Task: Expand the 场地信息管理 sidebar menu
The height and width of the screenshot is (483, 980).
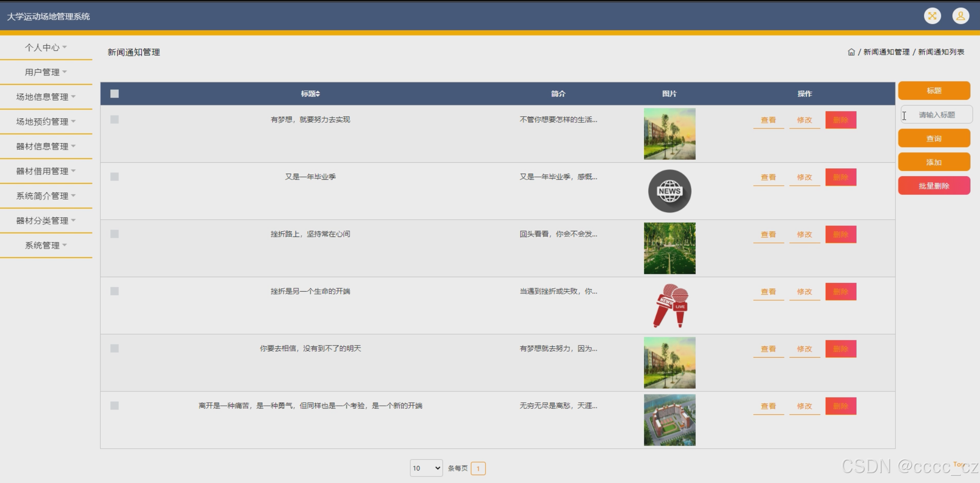Action: coord(46,97)
